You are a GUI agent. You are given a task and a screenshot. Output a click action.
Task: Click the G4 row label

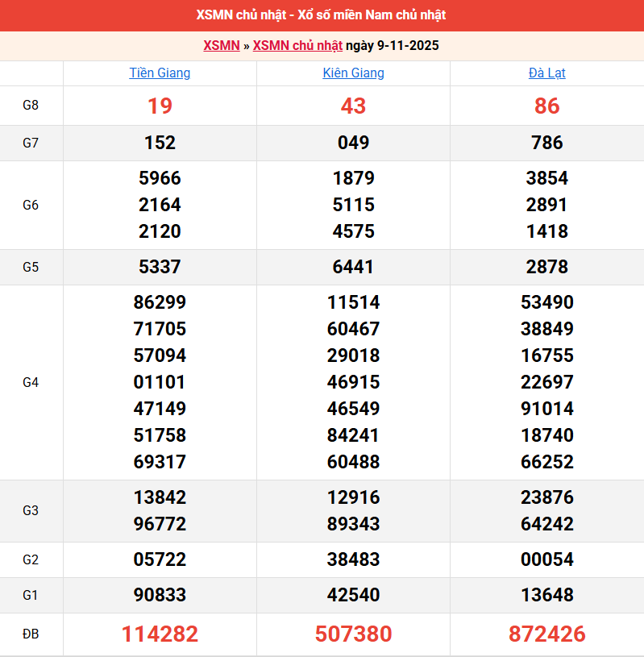pos(31,382)
